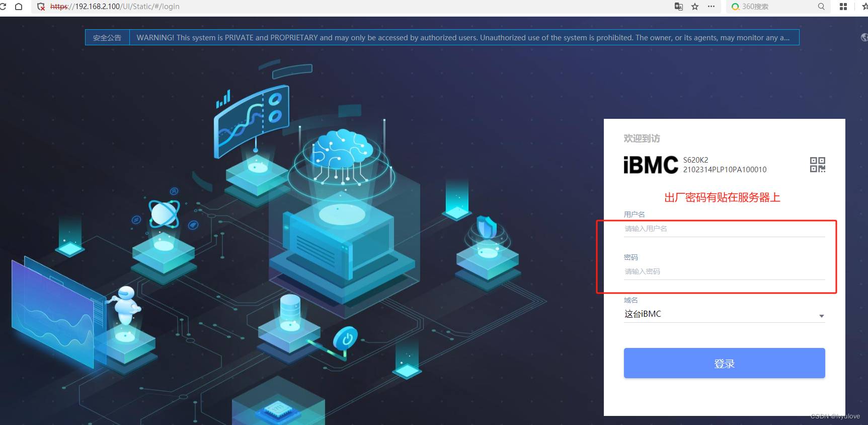The height and width of the screenshot is (425, 868).
Task: Click the browser translate page icon
Action: [679, 7]
